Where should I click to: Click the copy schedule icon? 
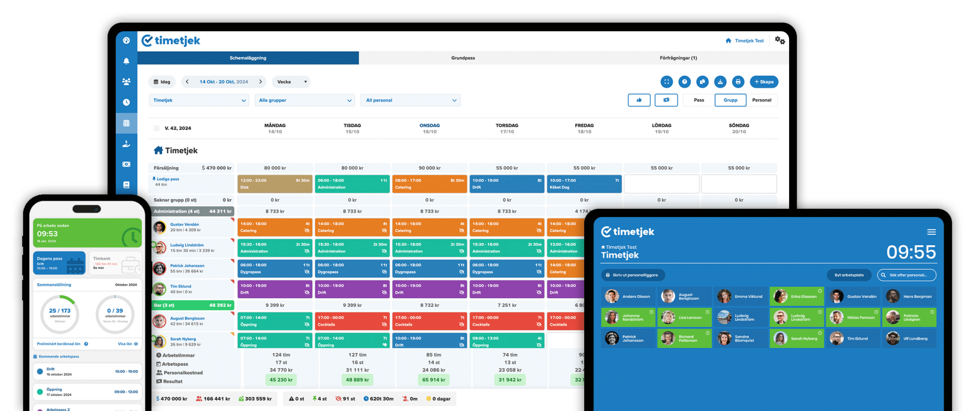point(702,82)
